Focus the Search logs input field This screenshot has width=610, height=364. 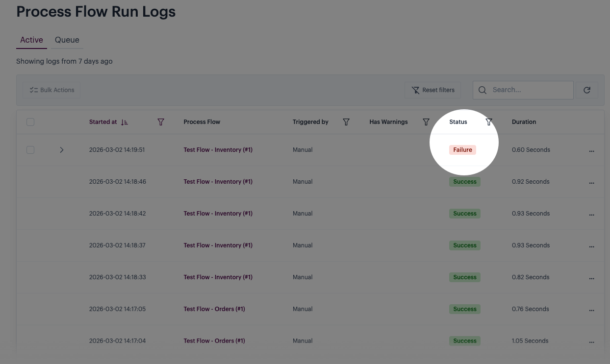(x=530, y=90)
